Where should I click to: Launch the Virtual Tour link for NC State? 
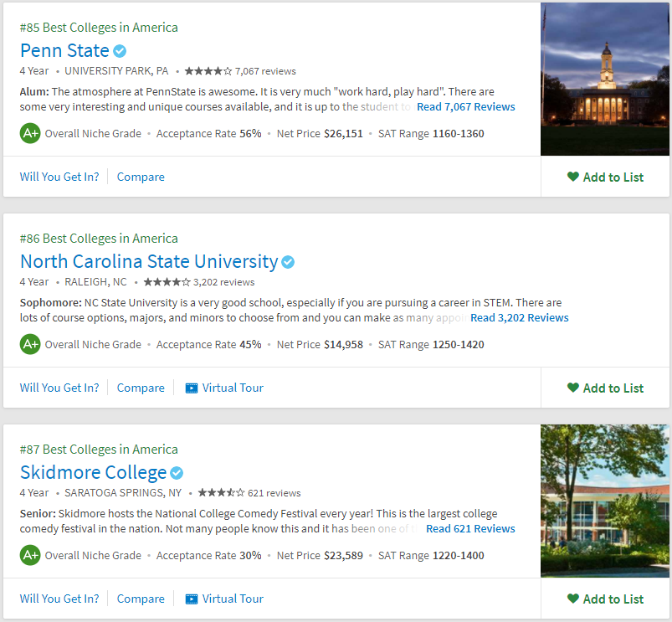(x=233, y=388)
